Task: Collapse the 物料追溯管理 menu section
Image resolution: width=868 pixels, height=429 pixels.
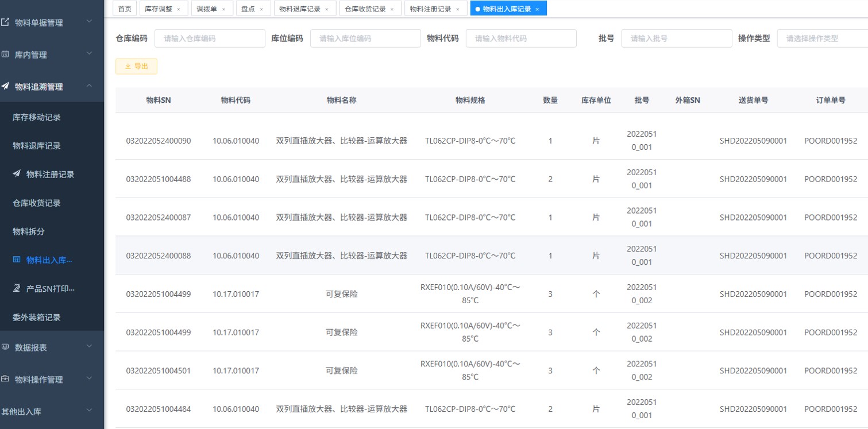Action: tap(89, 86)
